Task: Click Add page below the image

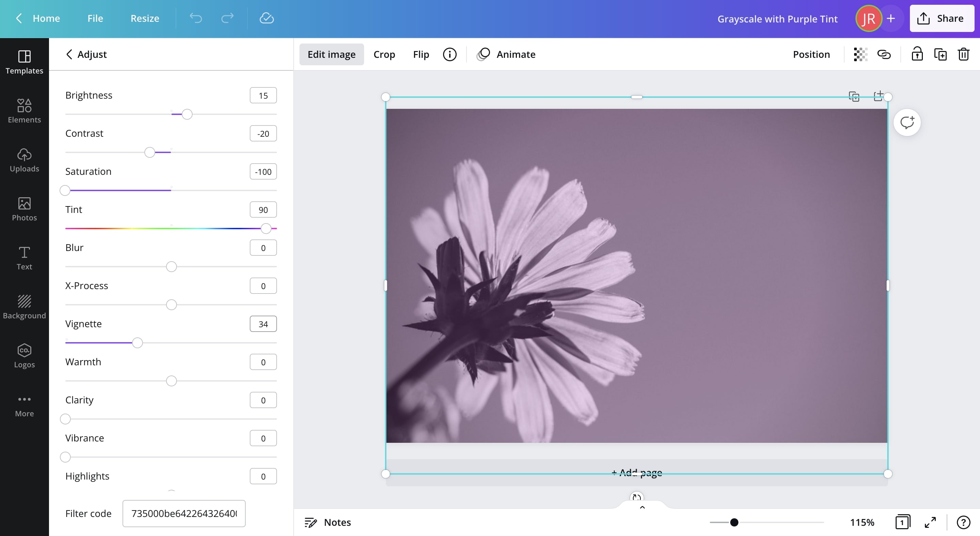Action: (x=636, y=472)
